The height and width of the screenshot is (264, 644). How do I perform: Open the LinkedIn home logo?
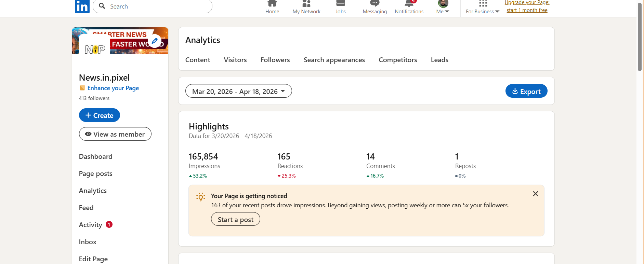tap(82, 6)
